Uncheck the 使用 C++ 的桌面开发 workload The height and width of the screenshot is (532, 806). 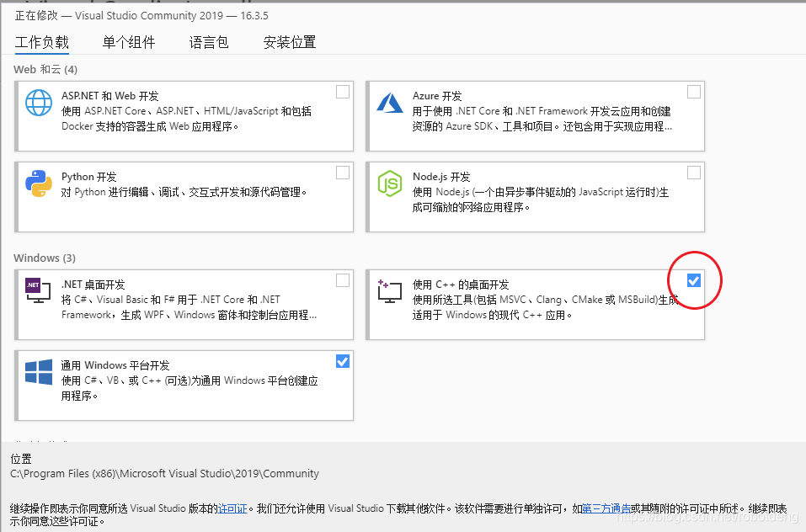click(x=693, y=280)
